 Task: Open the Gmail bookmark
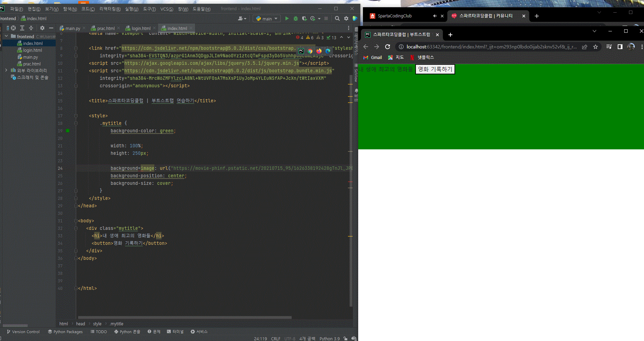373,57
